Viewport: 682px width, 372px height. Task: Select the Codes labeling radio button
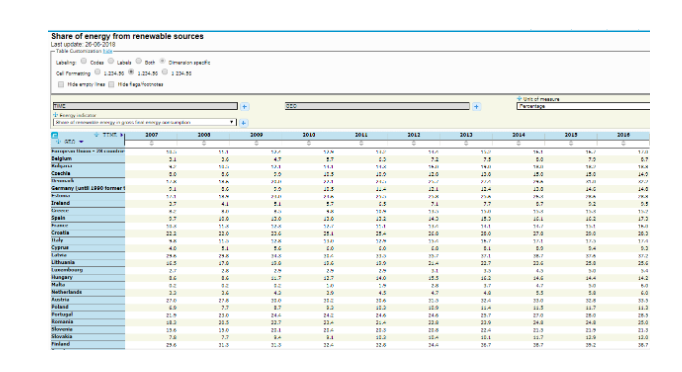[84, 61]
